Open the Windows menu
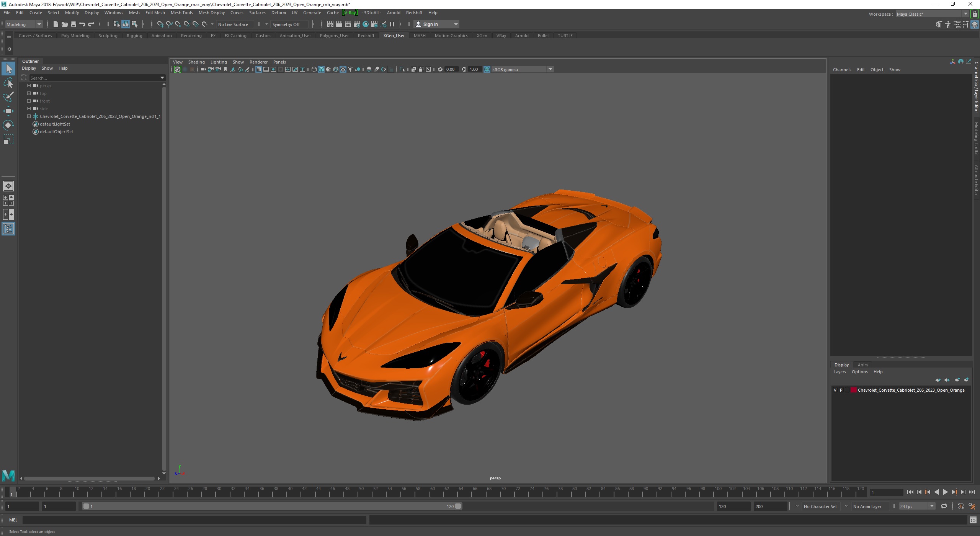This screenshot has width=980, height=536. [x=114, y=13]
